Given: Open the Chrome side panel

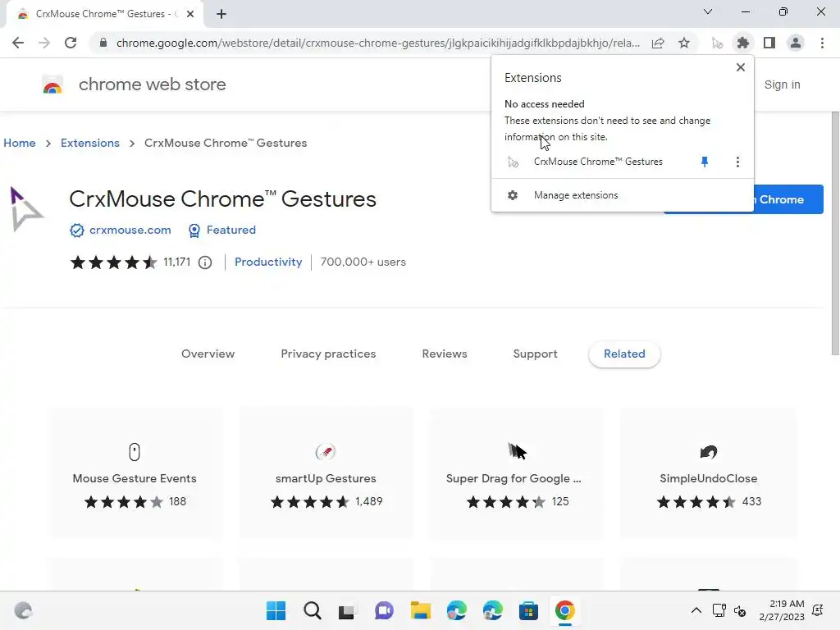Looking at the screenshot, I should click(x=769, y=43).
